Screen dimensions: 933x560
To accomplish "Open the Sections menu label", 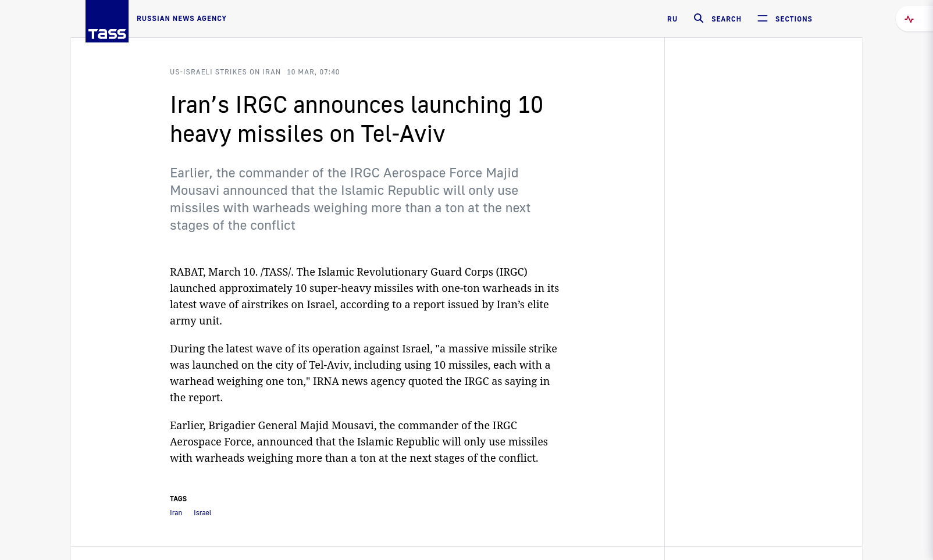I will pos(793,19).
